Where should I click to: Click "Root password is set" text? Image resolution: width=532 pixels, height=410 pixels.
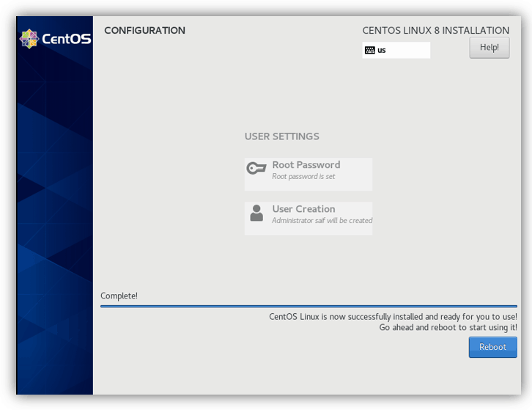pyautogui.click(x=303, y=176)
